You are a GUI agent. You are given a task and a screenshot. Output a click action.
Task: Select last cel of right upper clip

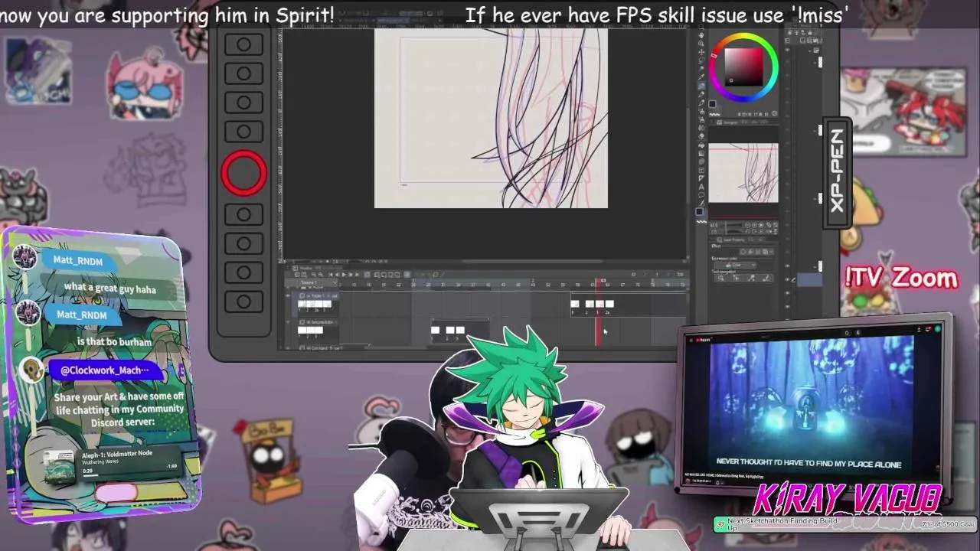[609, 304]
